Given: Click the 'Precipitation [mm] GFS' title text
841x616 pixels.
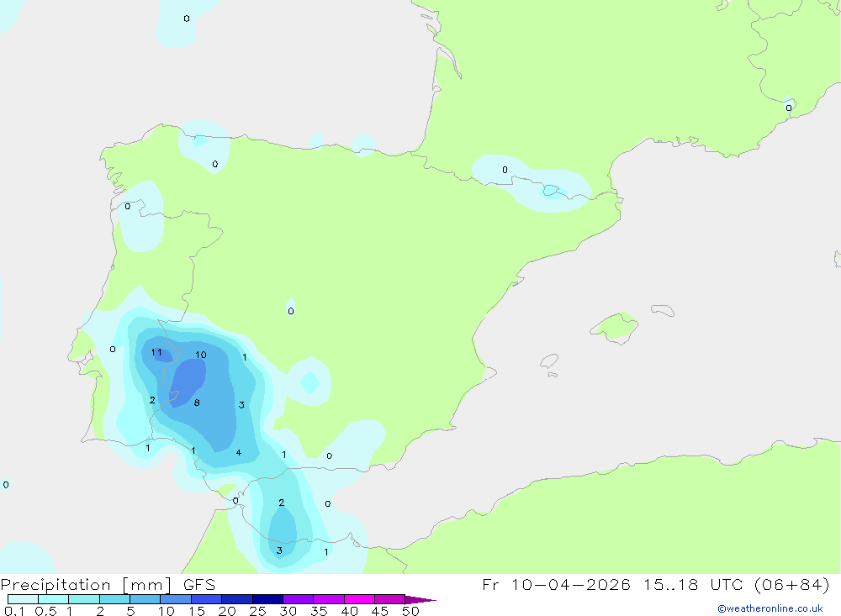Looking at the screenshot, I should click(x=108, y=585).
